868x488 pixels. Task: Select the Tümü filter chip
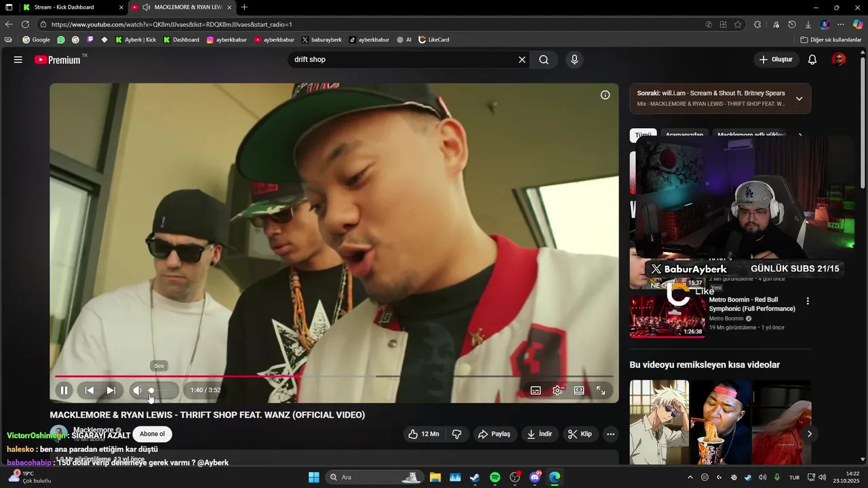643,135
